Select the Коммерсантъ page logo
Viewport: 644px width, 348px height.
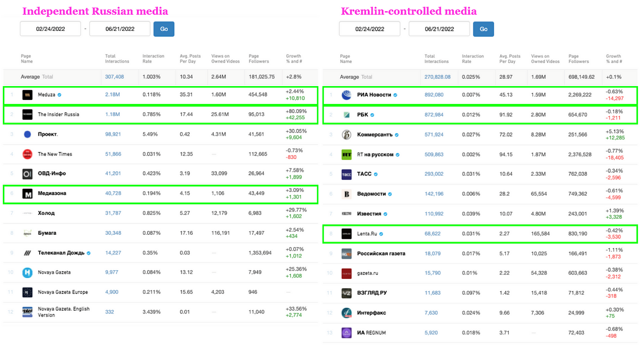347,135
